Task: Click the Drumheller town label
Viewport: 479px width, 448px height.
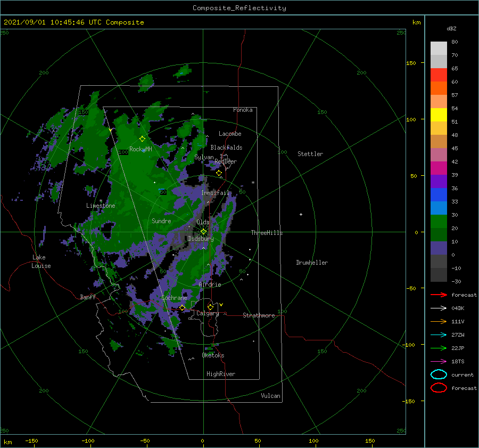Action: tap(312, 263)
